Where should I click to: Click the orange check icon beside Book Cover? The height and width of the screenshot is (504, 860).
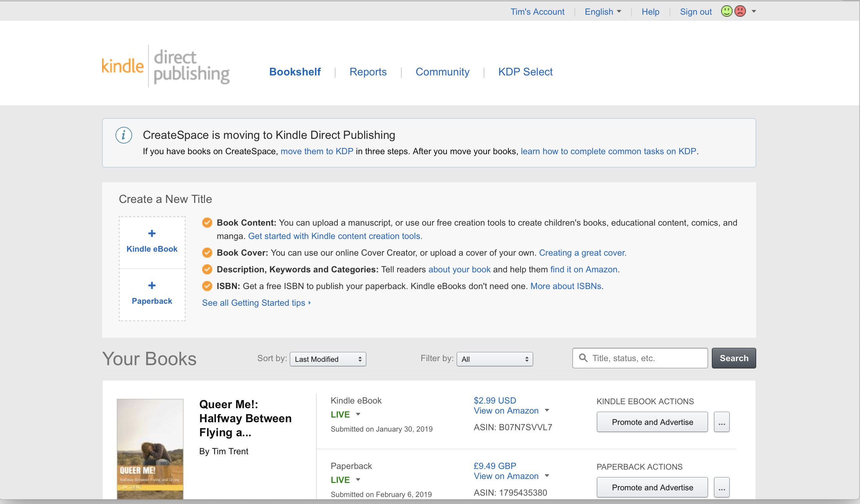(x=207, y=253)
